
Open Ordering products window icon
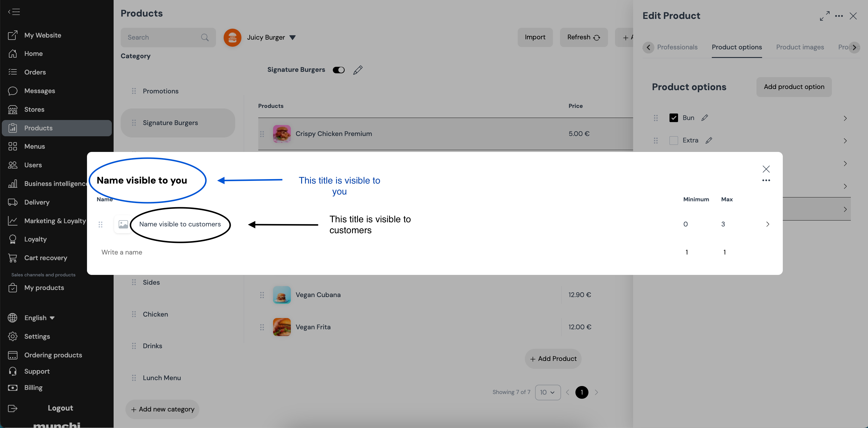tap(13, 355)
